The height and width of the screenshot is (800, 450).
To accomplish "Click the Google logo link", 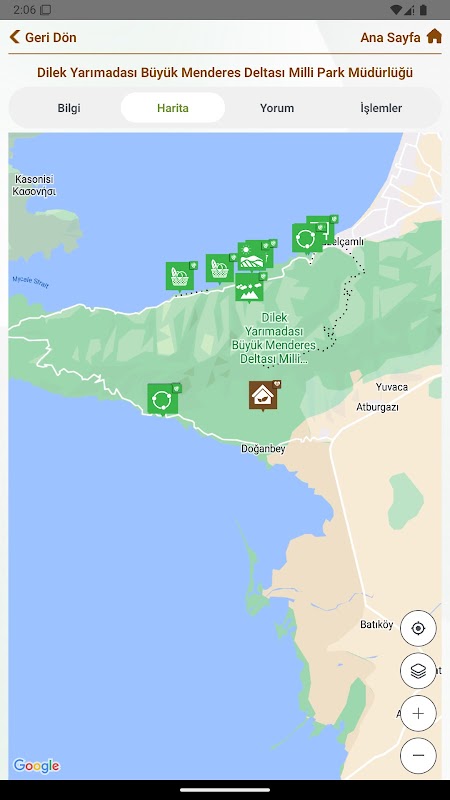I will tap(36, 765).
